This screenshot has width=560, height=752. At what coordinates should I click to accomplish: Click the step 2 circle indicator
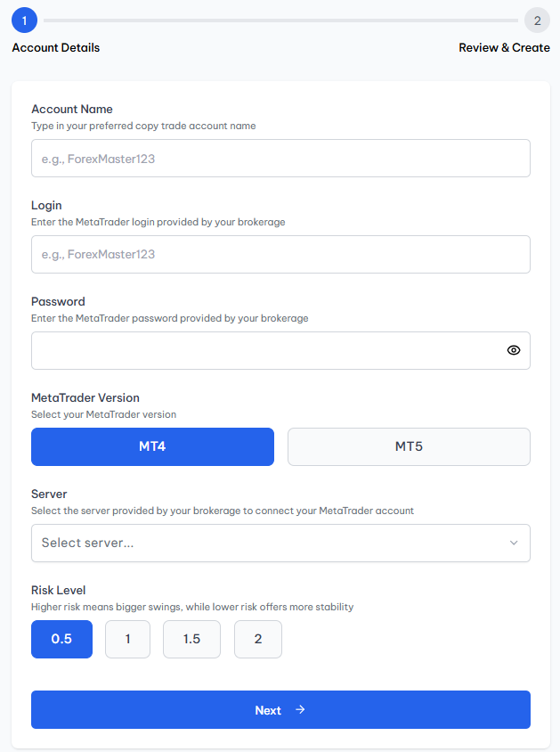pyautogui.click(x=537, y=20)
